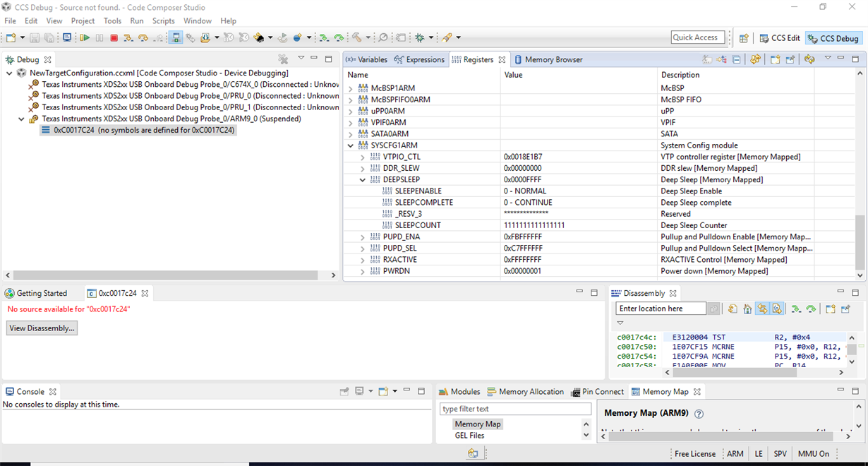Viewport: 868px width, 466px height.
Task: Click the Resume (green play) toolbar icon
Action: (x=85, y=37)
